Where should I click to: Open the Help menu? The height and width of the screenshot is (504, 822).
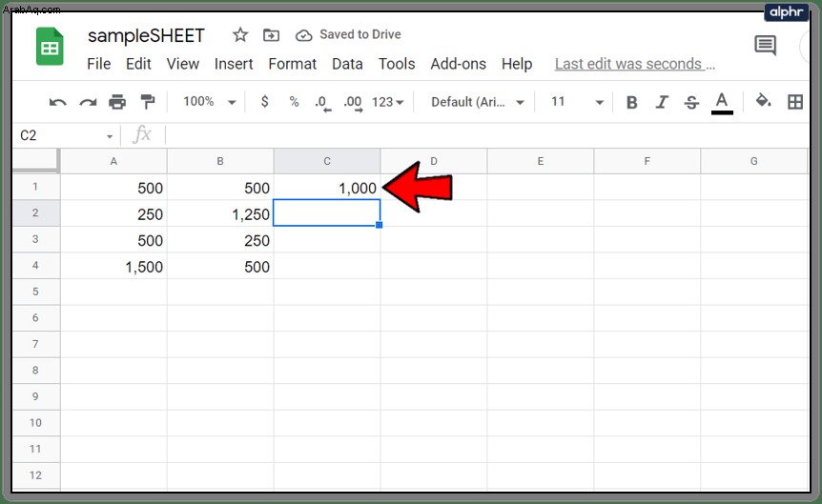click(517, 64)
